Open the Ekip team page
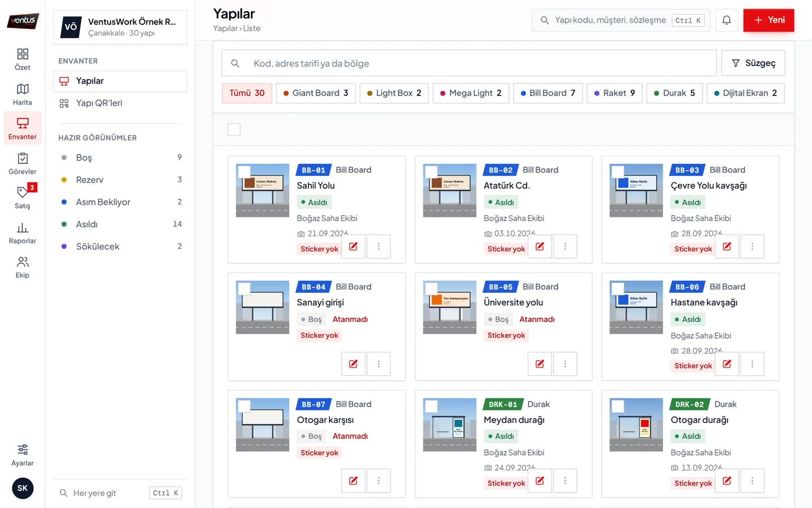 23,267
